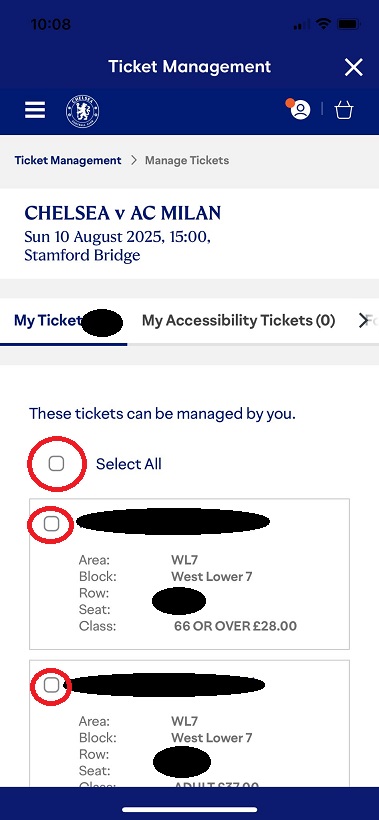379x820 pixels.
Task: Open the first West Lower 7 ticket card
Action: [189, 574]
